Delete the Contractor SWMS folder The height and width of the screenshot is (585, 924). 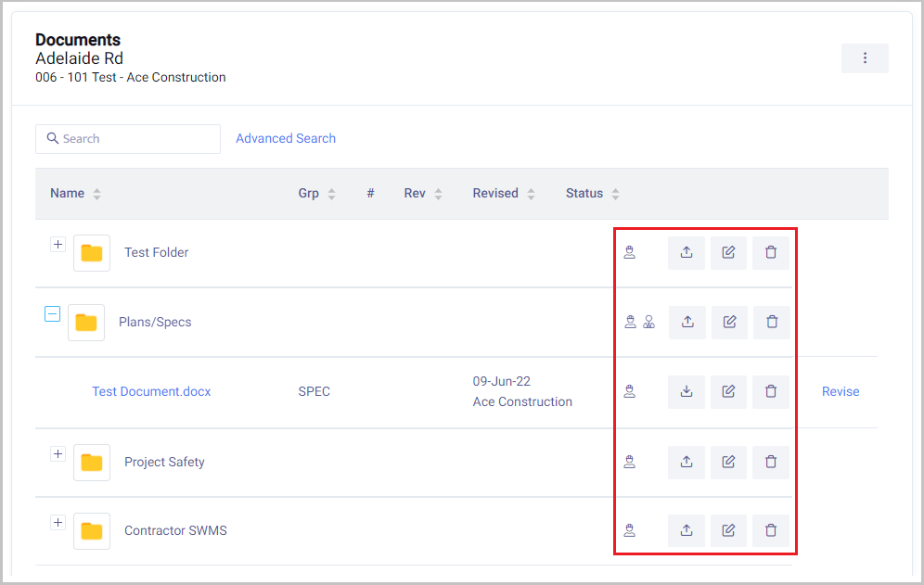[x=771, y=530]
